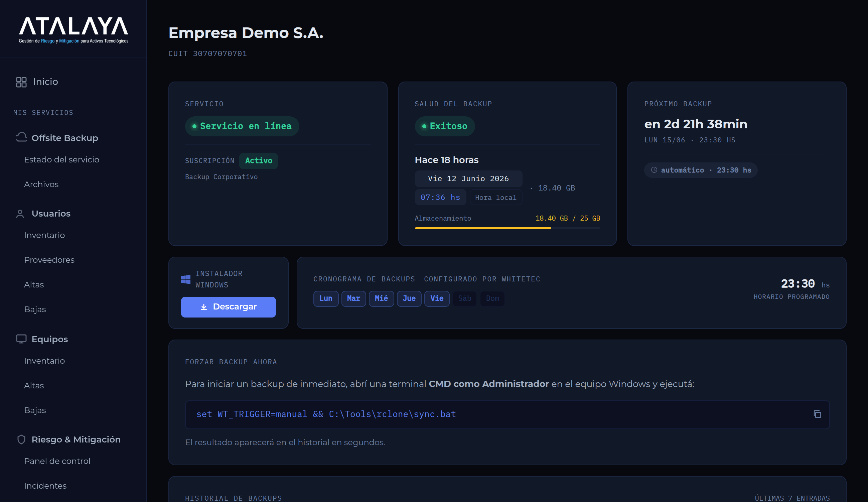
Task: Click the Servicio en línea status badge
Action: (242, 126)
